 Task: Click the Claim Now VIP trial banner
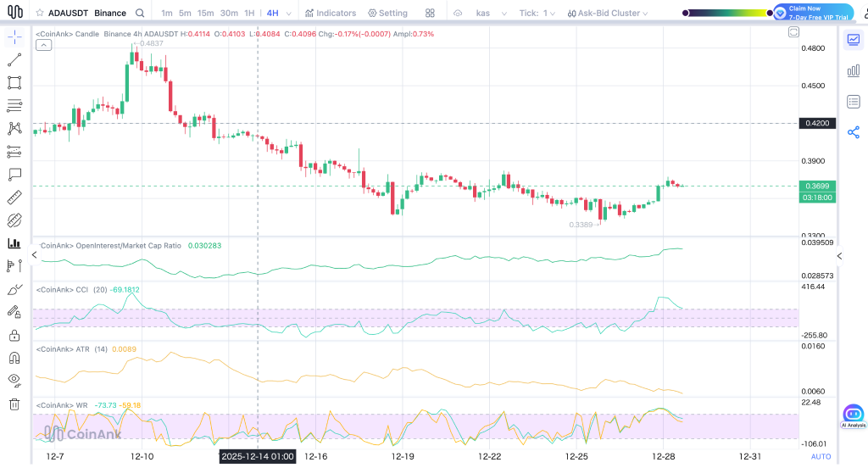tap(813, 13)
